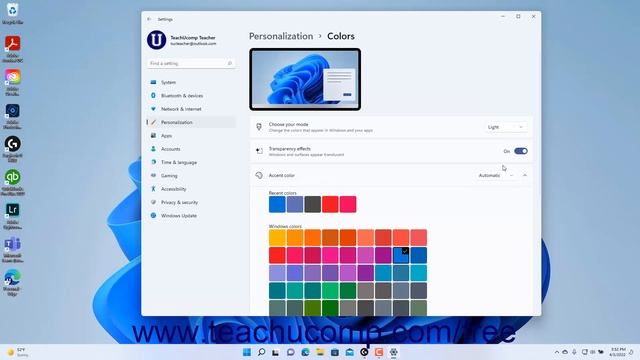Pick the blue swatch in Recent colors

pyautogui.click(x=277, y=204)
